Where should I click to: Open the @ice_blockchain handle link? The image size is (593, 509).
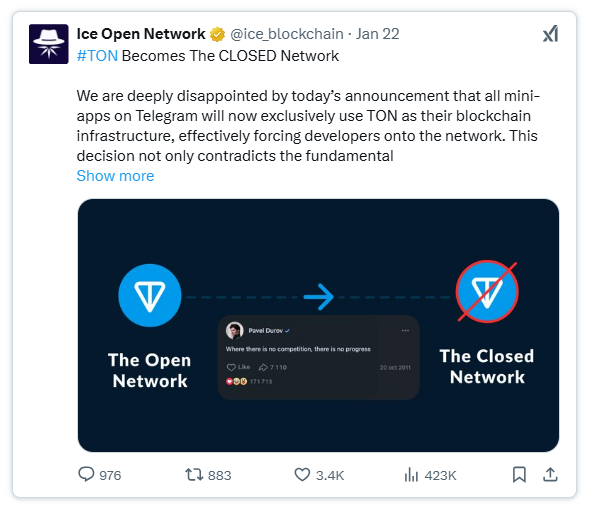coord(287,34)
